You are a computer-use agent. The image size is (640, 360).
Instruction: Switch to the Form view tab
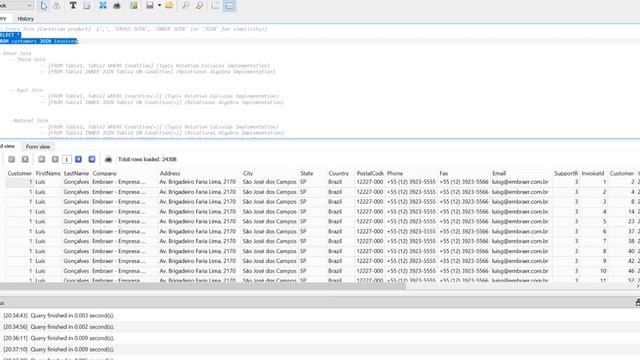38,147
